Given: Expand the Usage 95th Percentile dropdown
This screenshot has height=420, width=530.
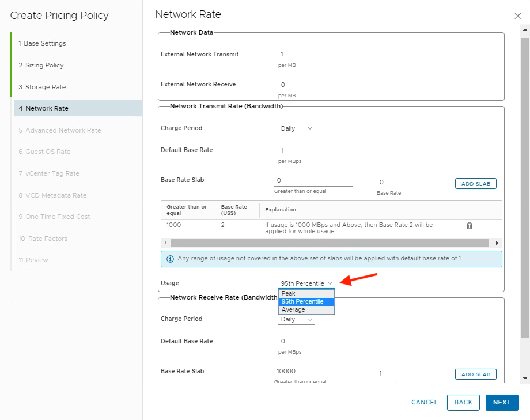Looking at the screenshot, I should coord(306,283).
